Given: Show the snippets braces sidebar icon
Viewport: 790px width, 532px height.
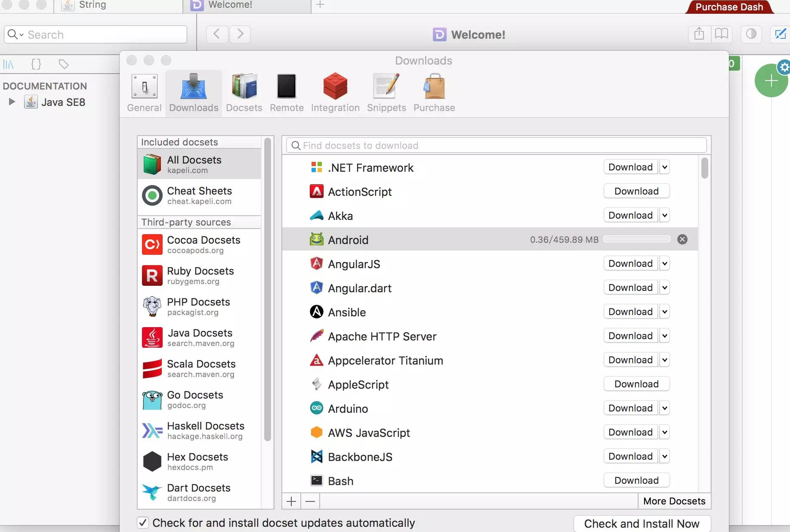Looking at the screenshot, I should coord(36,65).
